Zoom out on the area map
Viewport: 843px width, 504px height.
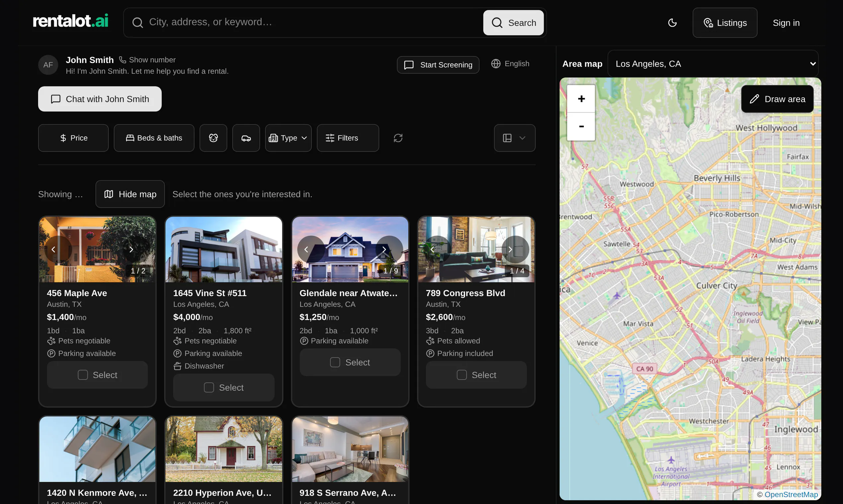point(581,126)
